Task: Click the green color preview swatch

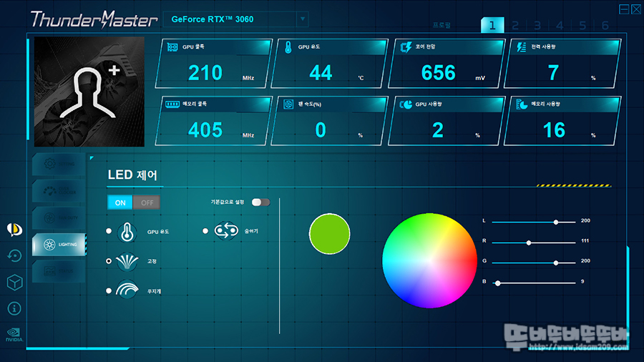Action: click(x=329, y=234)
